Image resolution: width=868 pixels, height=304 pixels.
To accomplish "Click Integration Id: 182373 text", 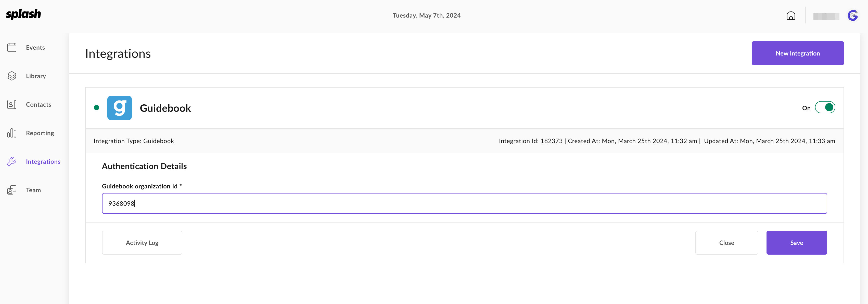I will click(x=530, y=141).
